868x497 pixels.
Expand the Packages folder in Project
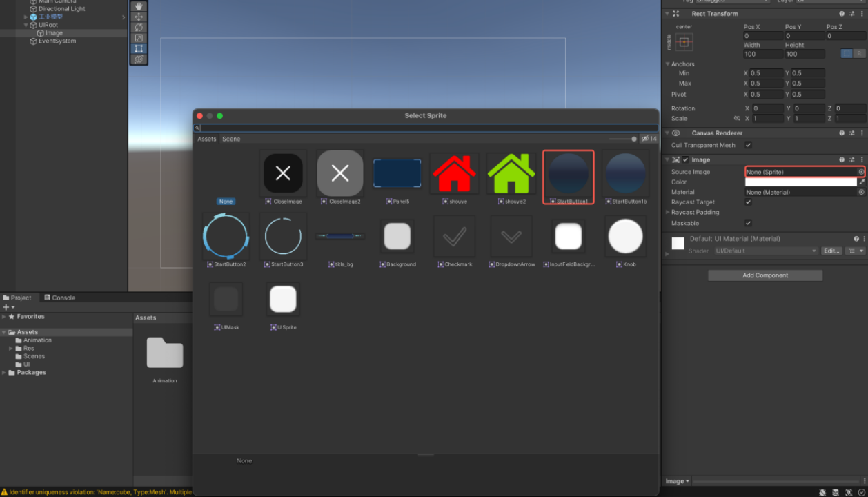pos(4,373)
